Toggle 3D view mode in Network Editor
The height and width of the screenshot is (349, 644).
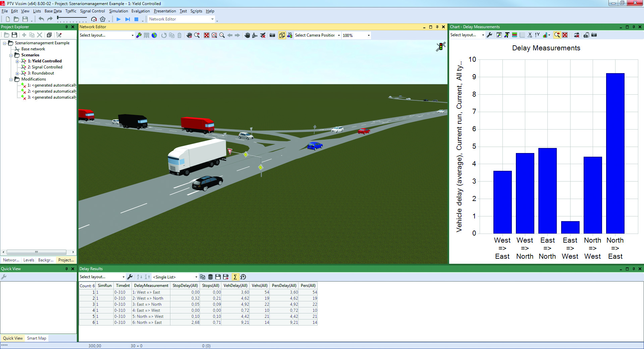click(x=282, y=35)
